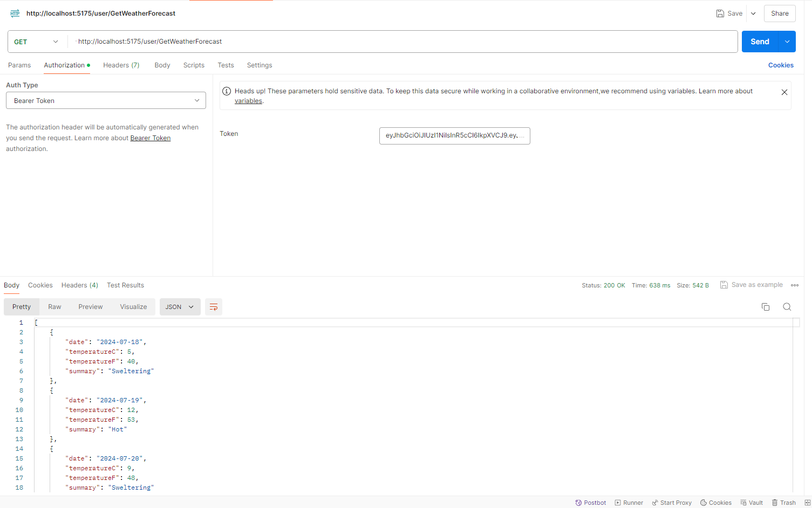The height and width of the screenshot is (508, 812).
Task: Open the response Cookies tab
Action: pos(40,285)
